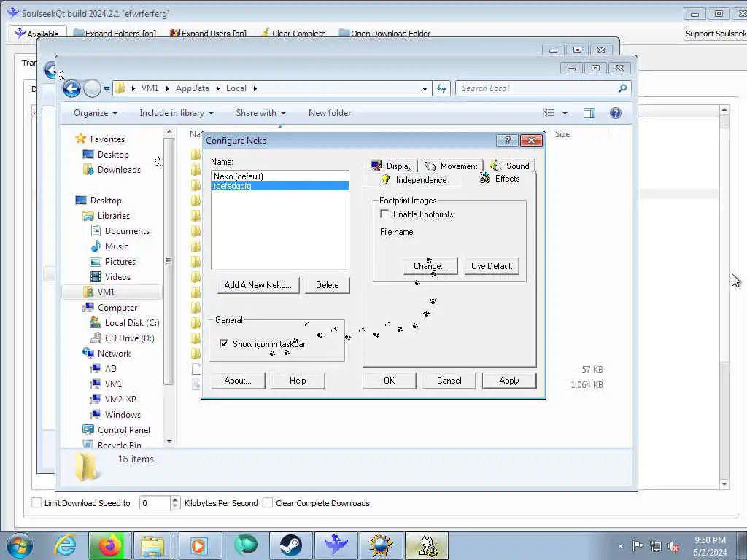Click the Explorer forward arrow button

(x=92, y=88)
